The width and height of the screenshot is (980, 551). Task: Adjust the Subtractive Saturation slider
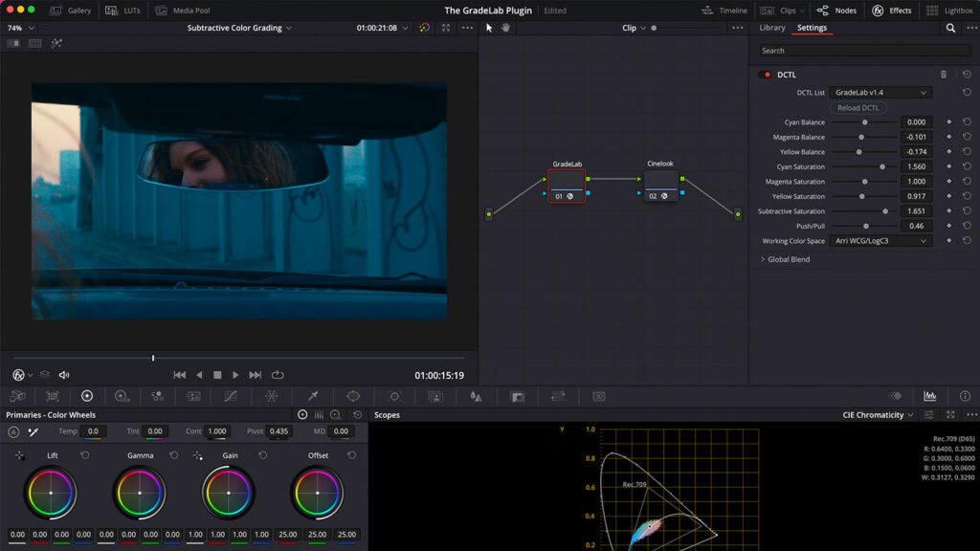[884, 211]
